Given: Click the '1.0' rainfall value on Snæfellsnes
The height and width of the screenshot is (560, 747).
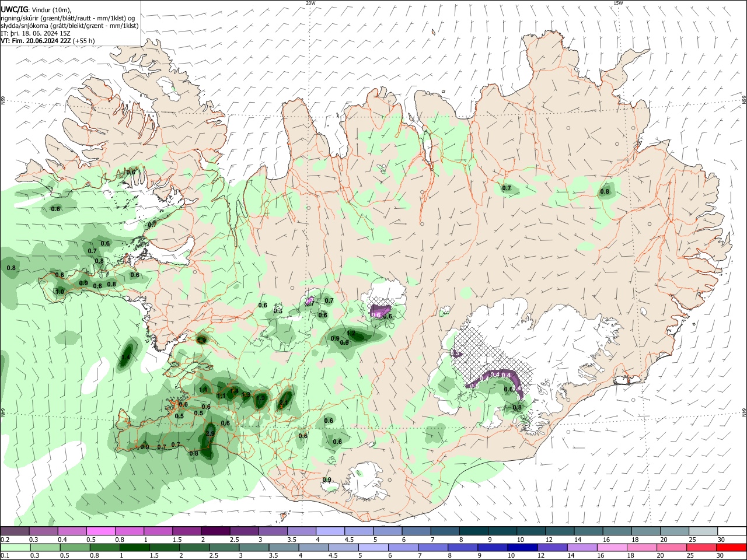Looking at the screenshot, I should tap(60, 292).
